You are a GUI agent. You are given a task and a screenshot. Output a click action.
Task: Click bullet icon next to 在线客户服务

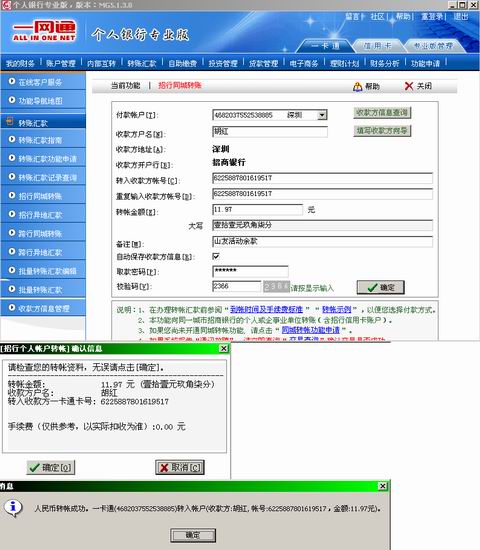point(12,81)
